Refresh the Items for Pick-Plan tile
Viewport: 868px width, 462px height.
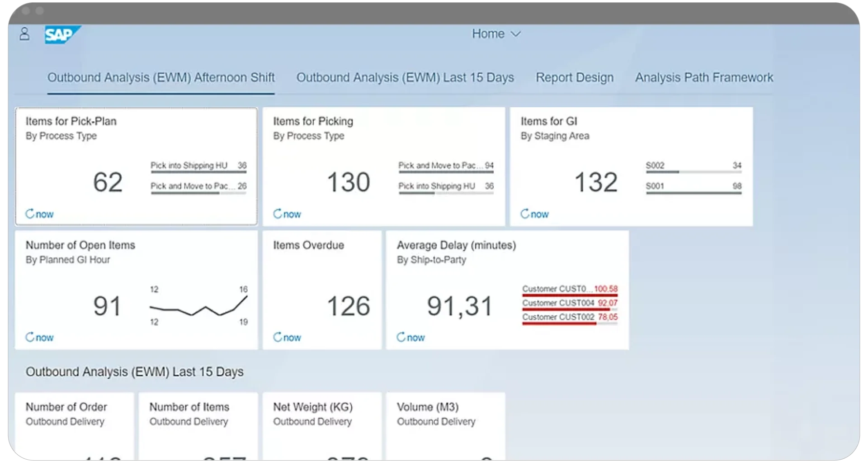point(39,214)
